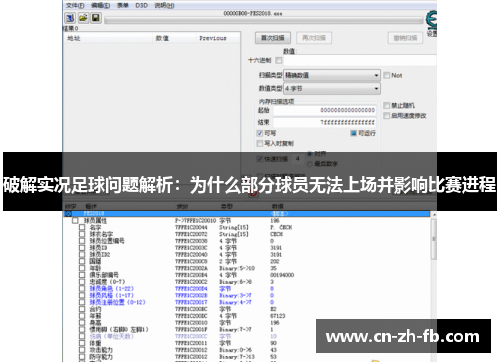This screenshot has height=362, width=500.
Task: Check the box for 球员ID2 row
Action: click(x=82, y=255)
